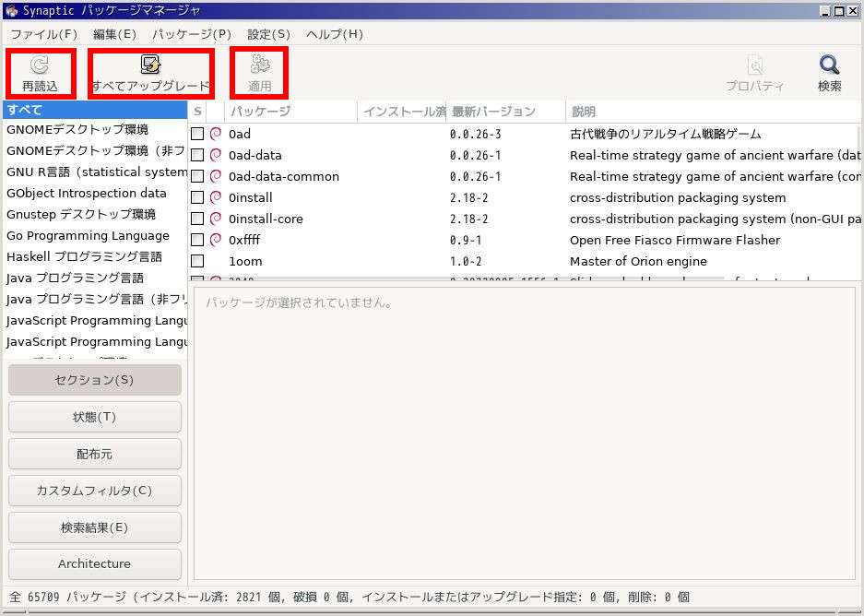Select the すべて section entry
864x616 pixels.
[x=95, y=109]
